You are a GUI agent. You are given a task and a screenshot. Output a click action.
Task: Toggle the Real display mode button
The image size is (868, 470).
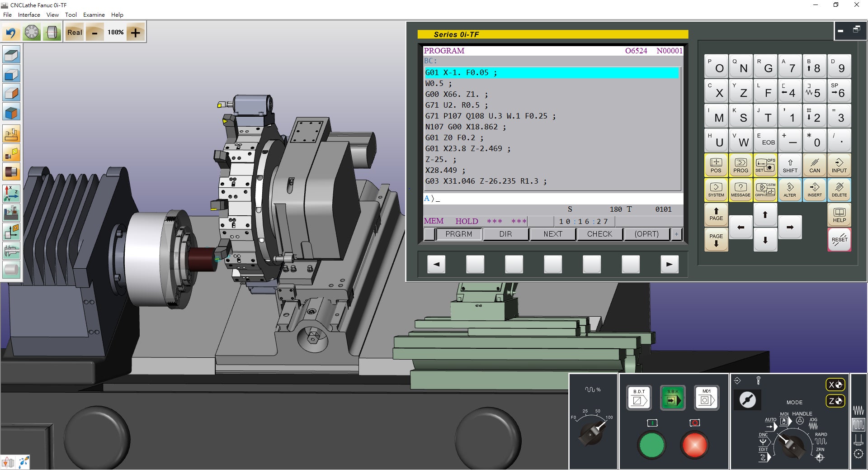click(75, 33)
